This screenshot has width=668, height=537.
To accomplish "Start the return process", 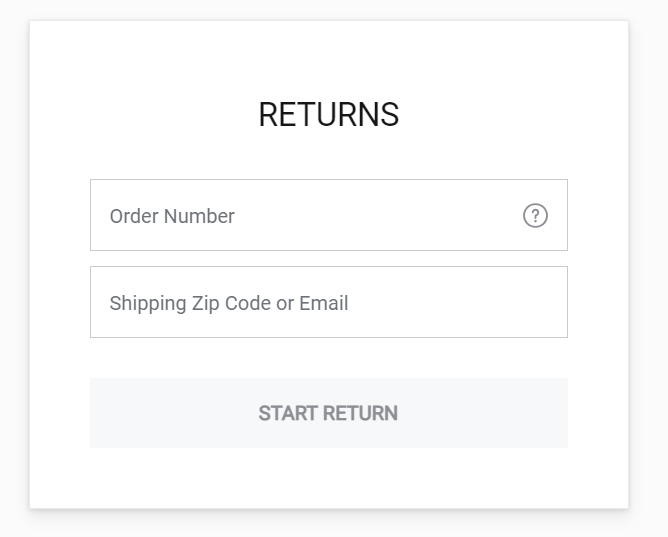I will pos(328,413).
